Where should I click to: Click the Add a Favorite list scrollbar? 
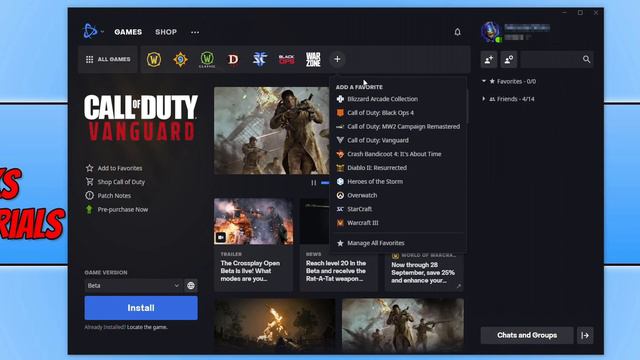tap(466, 107)
